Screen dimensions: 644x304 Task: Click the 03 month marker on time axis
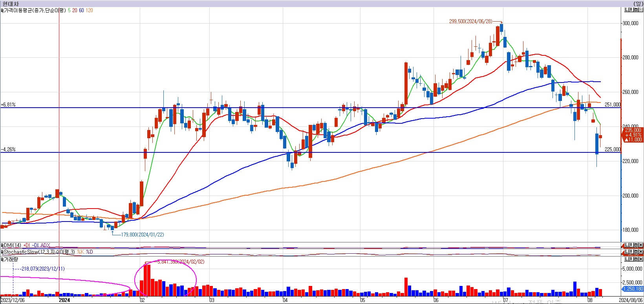(x=212, y=300)
